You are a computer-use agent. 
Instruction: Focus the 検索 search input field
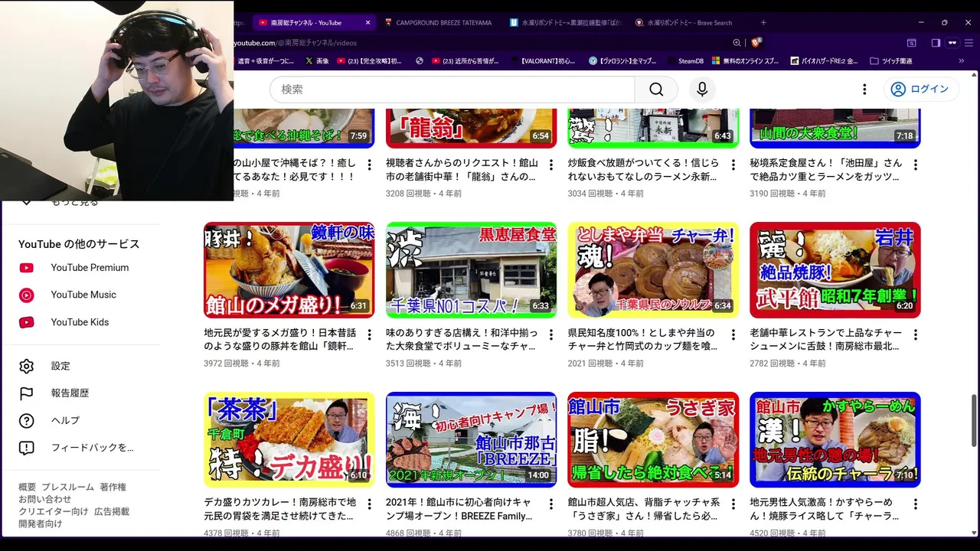(452, 90)
